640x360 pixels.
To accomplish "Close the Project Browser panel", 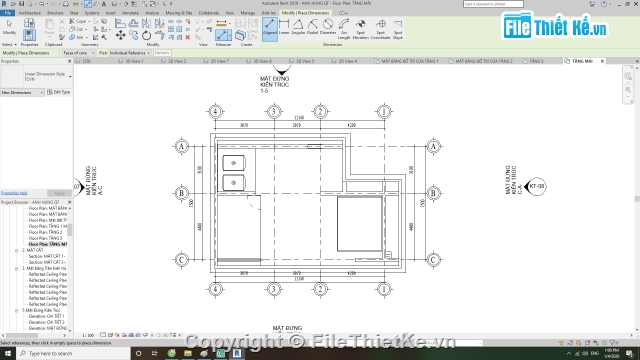I will coord(69,202).
